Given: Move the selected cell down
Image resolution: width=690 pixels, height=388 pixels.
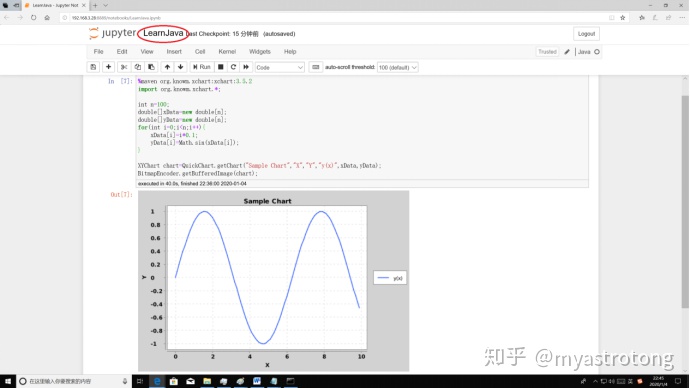Looking at the screenshot, I should [180, 67].
